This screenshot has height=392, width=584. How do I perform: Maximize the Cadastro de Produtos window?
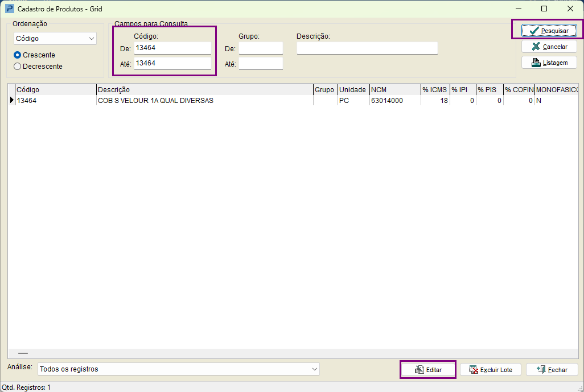544,9
